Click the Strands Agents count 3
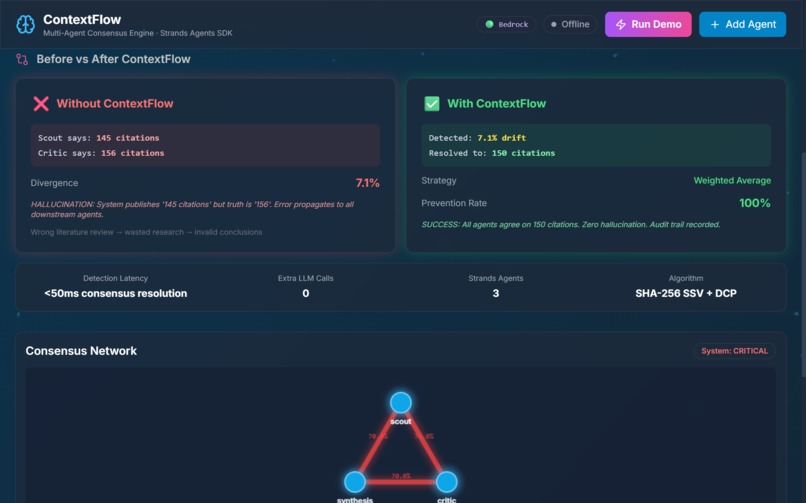Viewport: 806px width, 503px height. coord(496,293)
